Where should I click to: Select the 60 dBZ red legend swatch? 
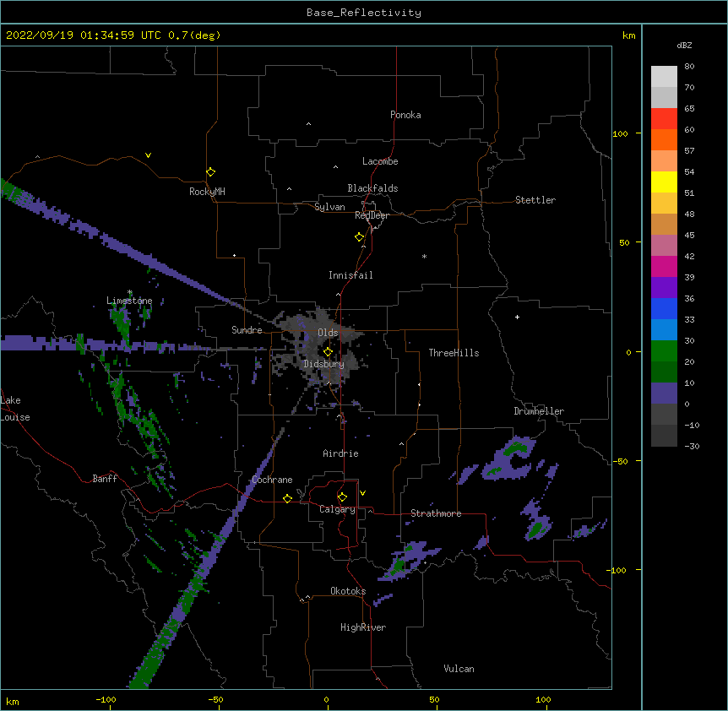(x=664, y=119)
